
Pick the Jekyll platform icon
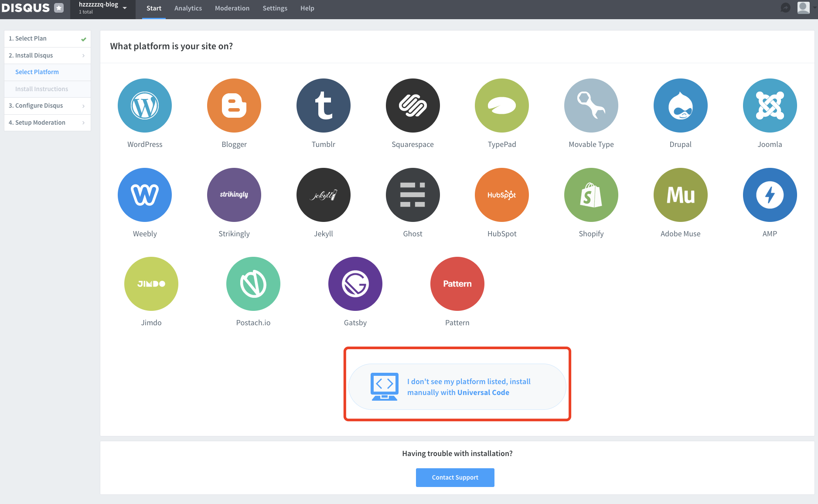324,195
